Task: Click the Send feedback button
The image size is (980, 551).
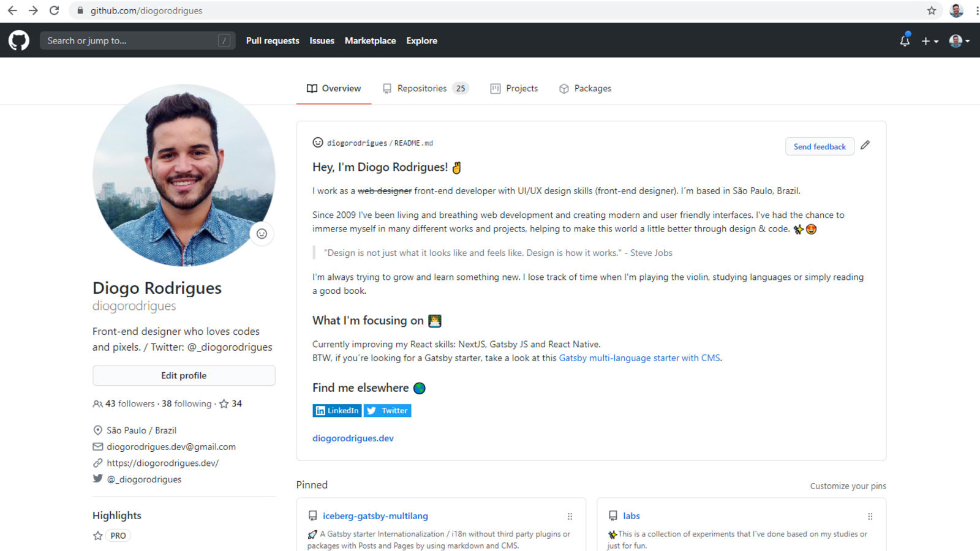Action: (x=820, y=146)
